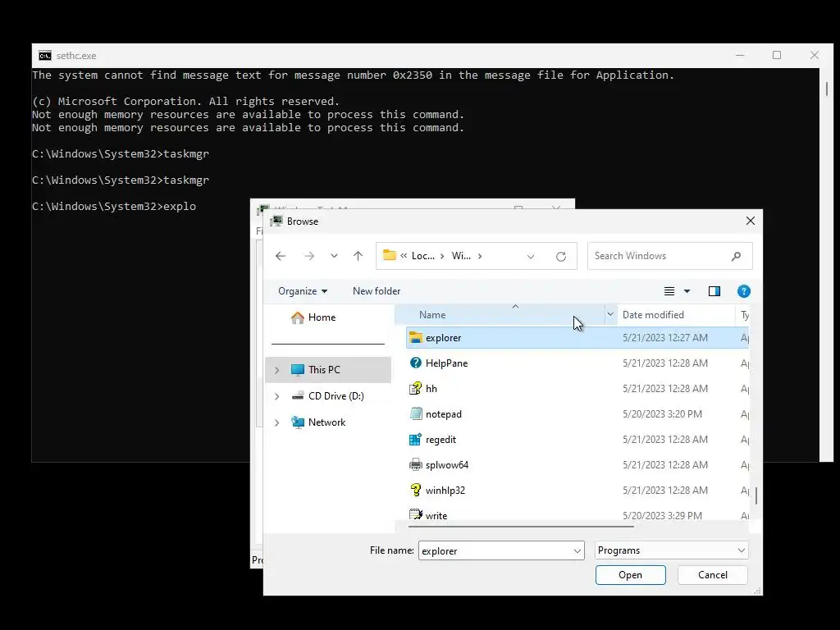The height and width of the screenshot is (630, 840).
Task: Click the regedit file name
Action: click(x=441, y=440)
